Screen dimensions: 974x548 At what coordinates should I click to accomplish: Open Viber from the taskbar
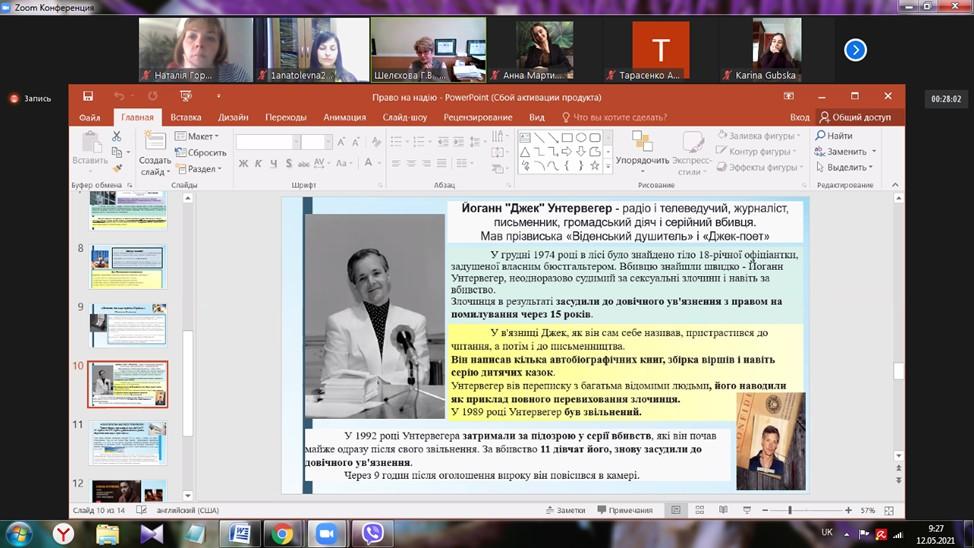click(x=372, y=533)
